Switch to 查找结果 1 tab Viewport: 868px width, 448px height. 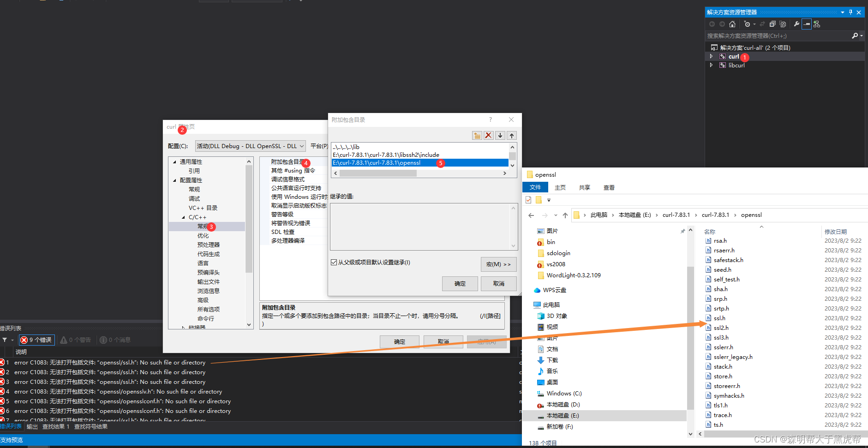click(56, 427)
